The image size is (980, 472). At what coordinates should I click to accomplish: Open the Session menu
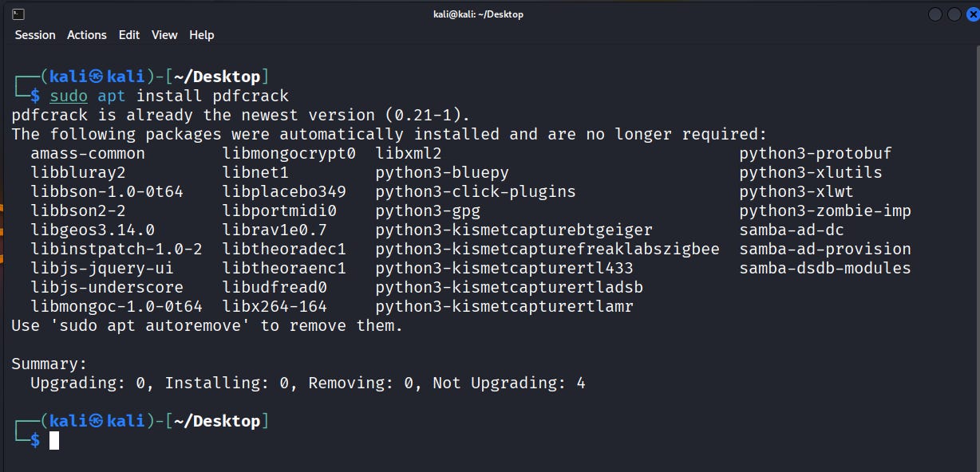pyautogui.click(x=34, y=35)
